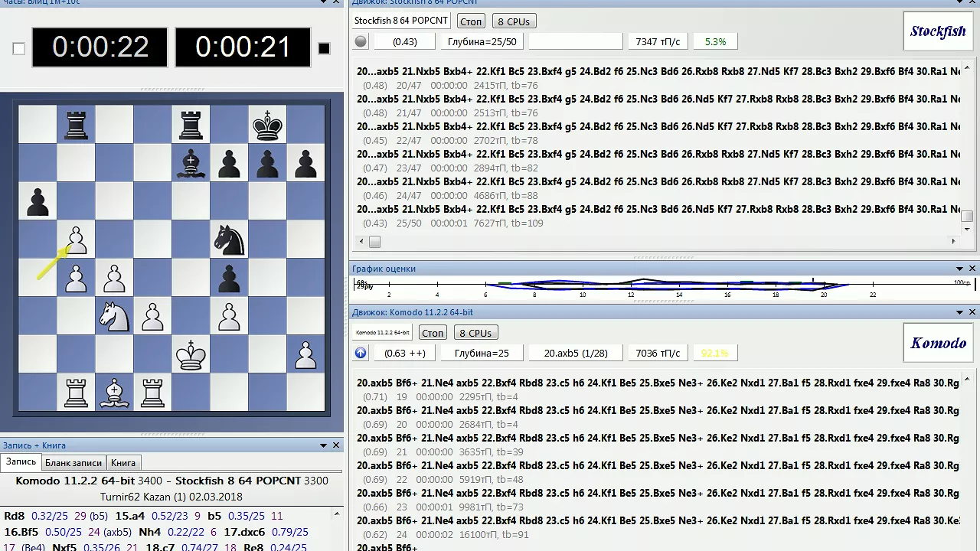This screenshot has width=980, height=551.
Task: Select the white bishop on c1
Action: click(114, 393)
